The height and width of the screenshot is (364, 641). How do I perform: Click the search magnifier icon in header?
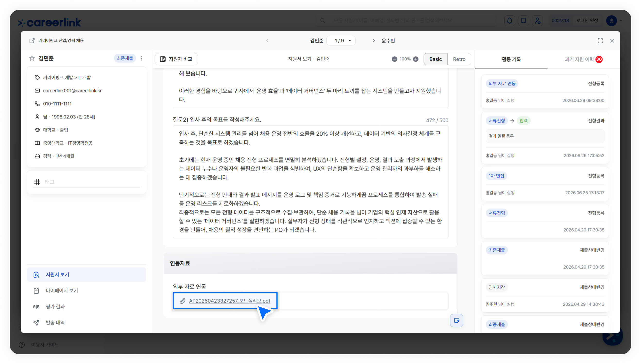[323, 20]
